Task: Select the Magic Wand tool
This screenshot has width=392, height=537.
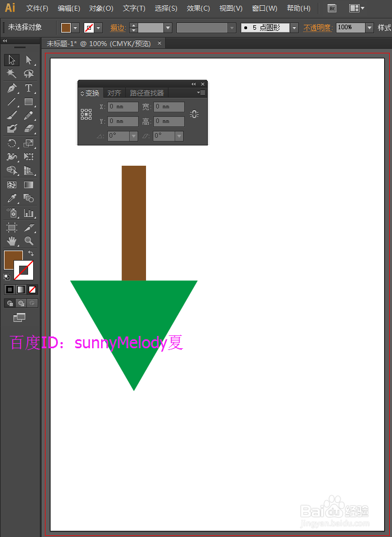Action: pos(12,74)
